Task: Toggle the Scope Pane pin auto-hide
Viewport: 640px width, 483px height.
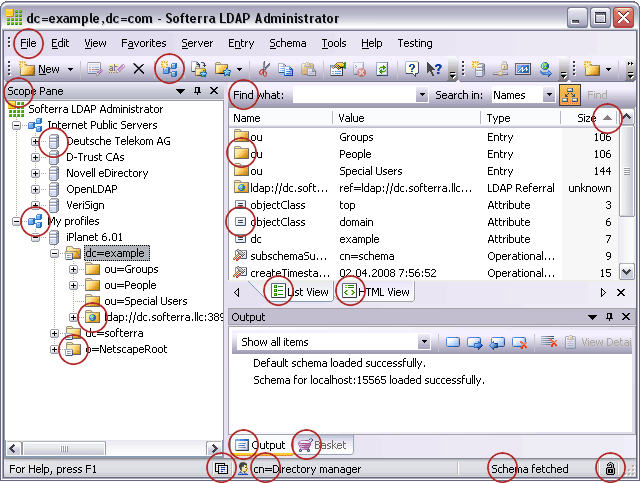Action: pyautogui.click(x=198, y=91)
